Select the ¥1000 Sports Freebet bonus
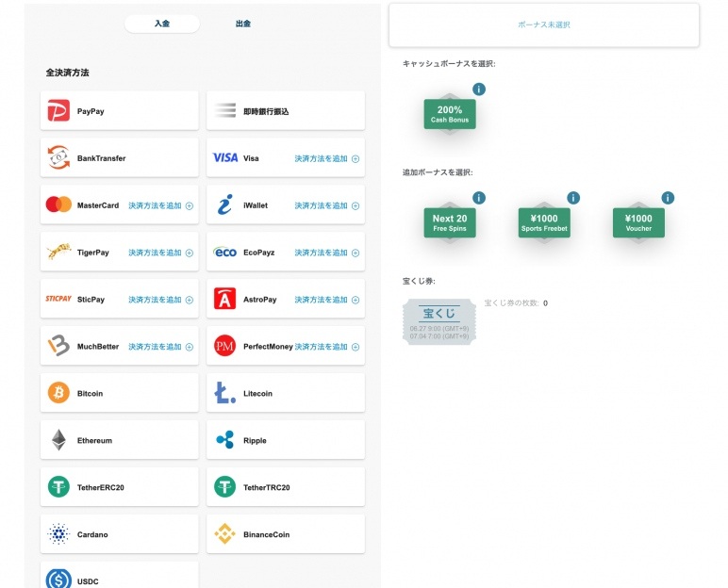Screen dimensions: 728x588 tap(544, 222)
